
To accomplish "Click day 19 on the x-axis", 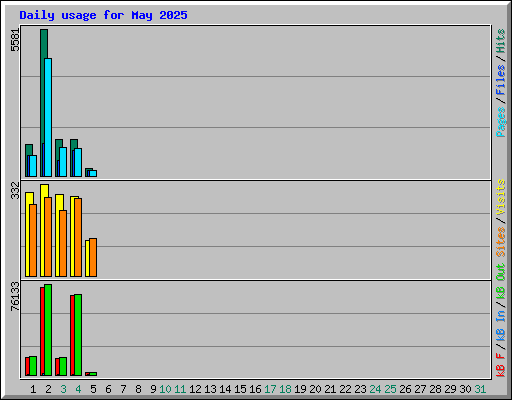I will 300,389.
